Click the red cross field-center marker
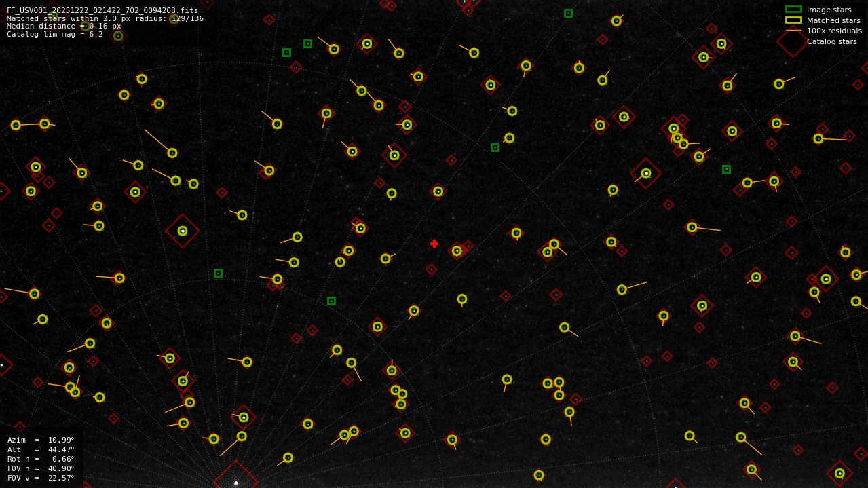868x488 pixels. [x=434, y=244]
